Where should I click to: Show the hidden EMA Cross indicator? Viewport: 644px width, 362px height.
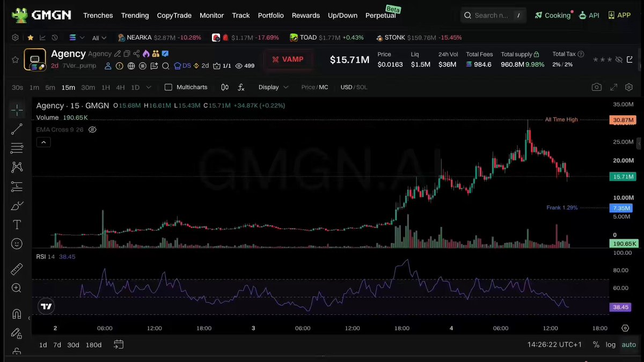[x=92, y=129]
